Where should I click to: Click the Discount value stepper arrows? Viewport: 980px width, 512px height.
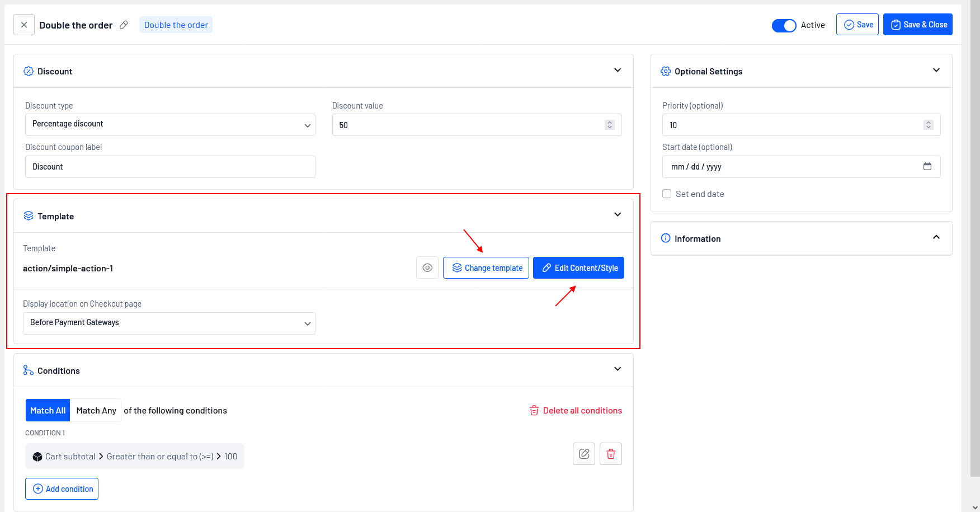point(610,125)
